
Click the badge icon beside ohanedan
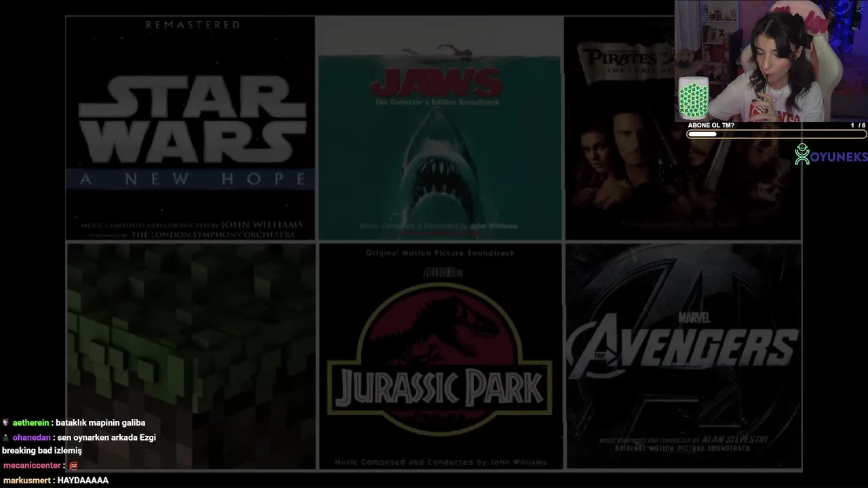(x=5, y=438)
